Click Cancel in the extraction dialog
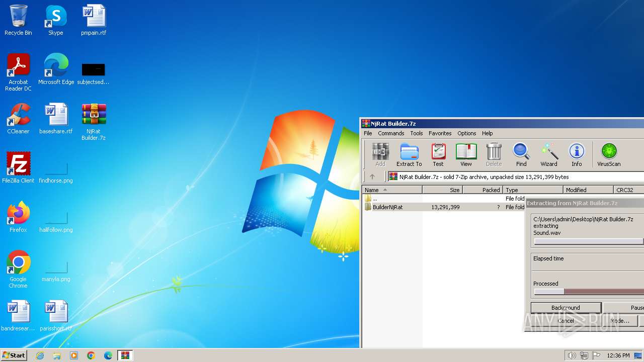The height and width of the screenshot is (362, 644). [566, 320]
